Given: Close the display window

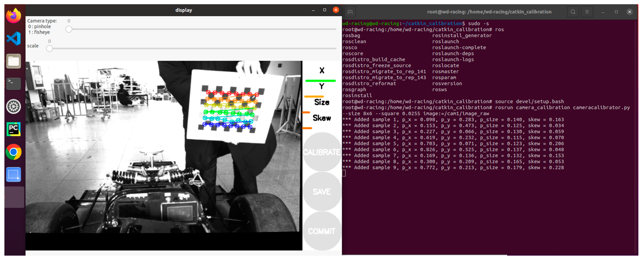Looking at the screenshot, I should (x=336, y=10).
